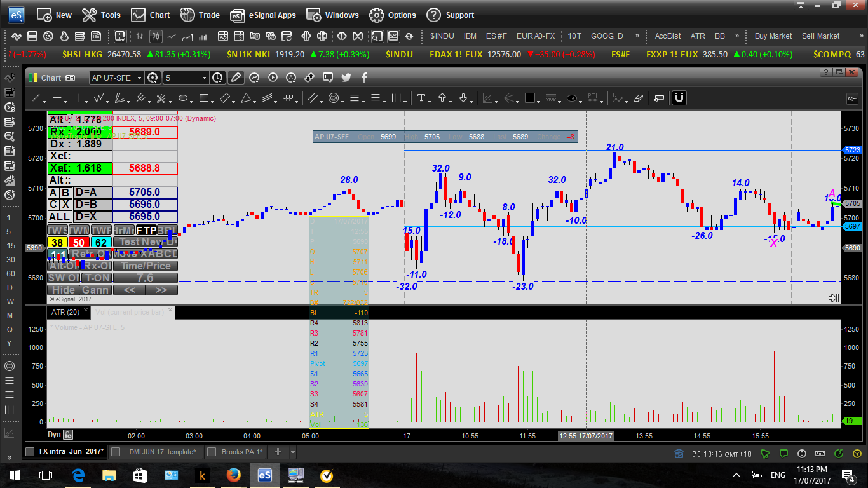
Task: Click the Hide button in the WaveTrader panel
Action: pos(63,290)
